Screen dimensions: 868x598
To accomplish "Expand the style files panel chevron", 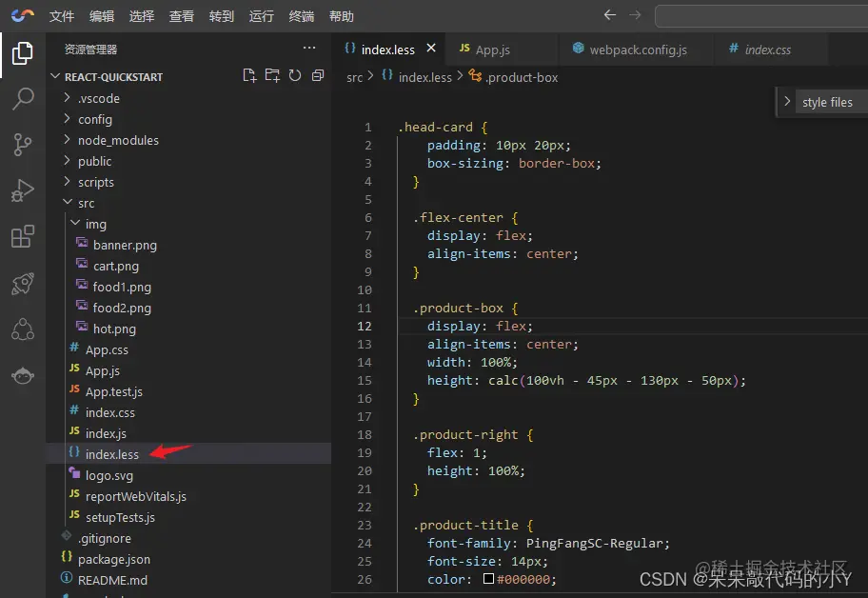I will [x=786, y=101].
